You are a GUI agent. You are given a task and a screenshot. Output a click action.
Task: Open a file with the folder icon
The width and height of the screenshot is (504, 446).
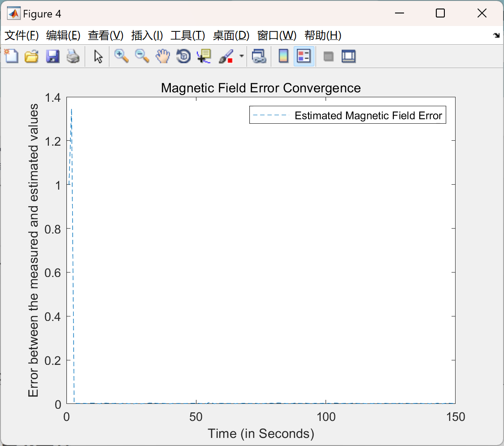pyautogui.click(x=31, y=56)
